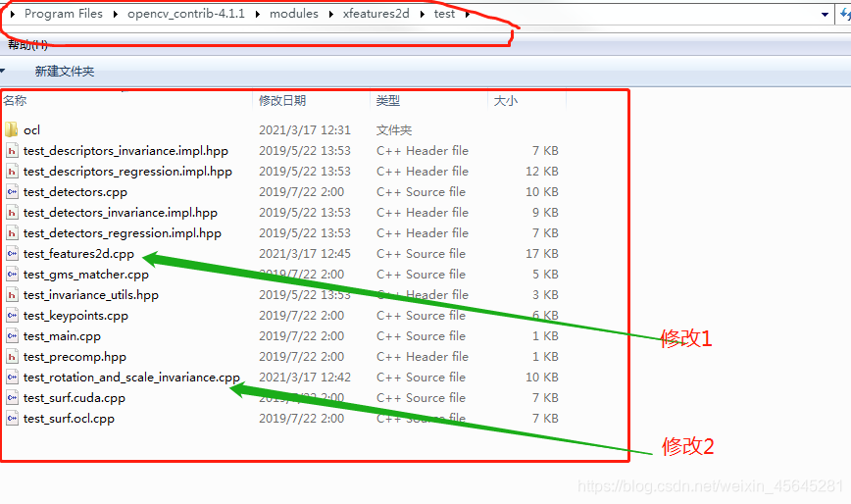Go to opencv_contrib-4.1.1 in address bar
This screenshot has height=504, width=851.
tap(186, 14)
